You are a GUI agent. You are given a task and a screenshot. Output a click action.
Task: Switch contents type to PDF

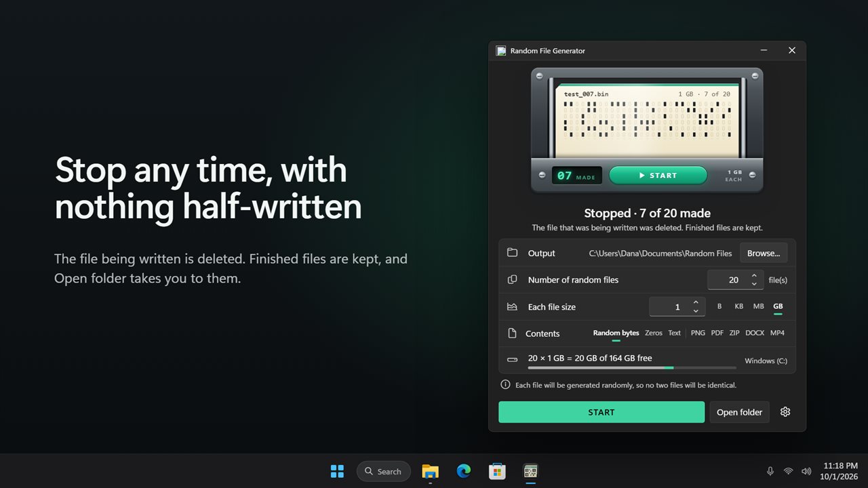[717, 333]
